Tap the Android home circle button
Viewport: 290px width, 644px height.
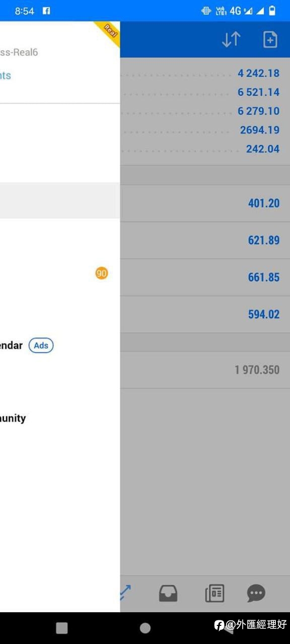tap(145, 627)
